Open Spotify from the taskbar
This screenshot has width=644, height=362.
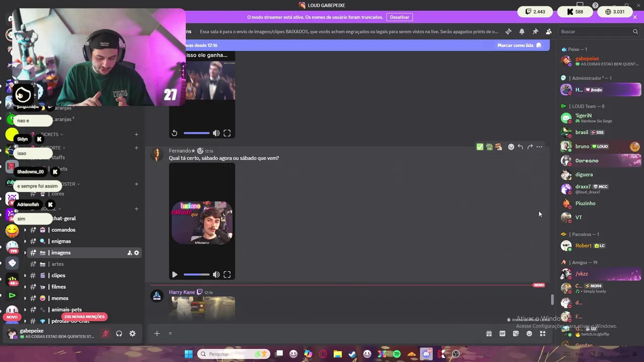pos(396,354)
